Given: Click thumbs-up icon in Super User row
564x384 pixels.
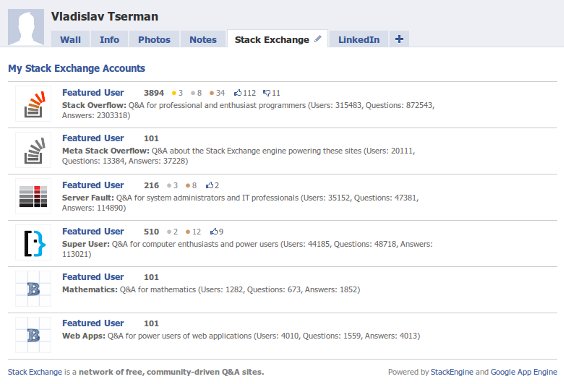Looking at the screenshot, I should (x=214, y=231).
